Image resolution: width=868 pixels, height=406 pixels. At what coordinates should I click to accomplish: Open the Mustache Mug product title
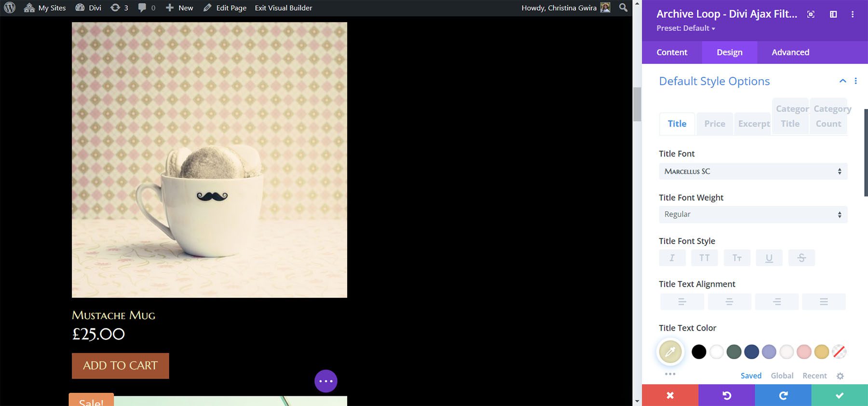pos(114,315)
